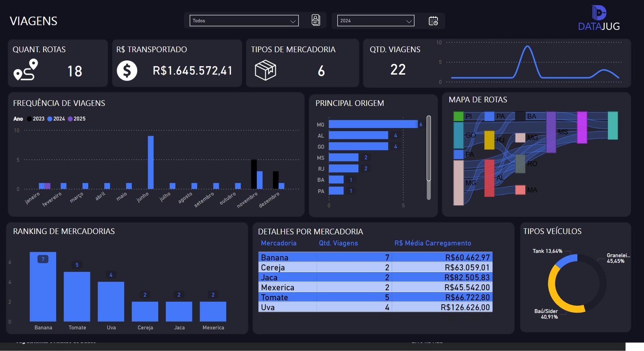
Task: Click the red AL node in Mapa de Rotas
Action: (x=489, y=178)
